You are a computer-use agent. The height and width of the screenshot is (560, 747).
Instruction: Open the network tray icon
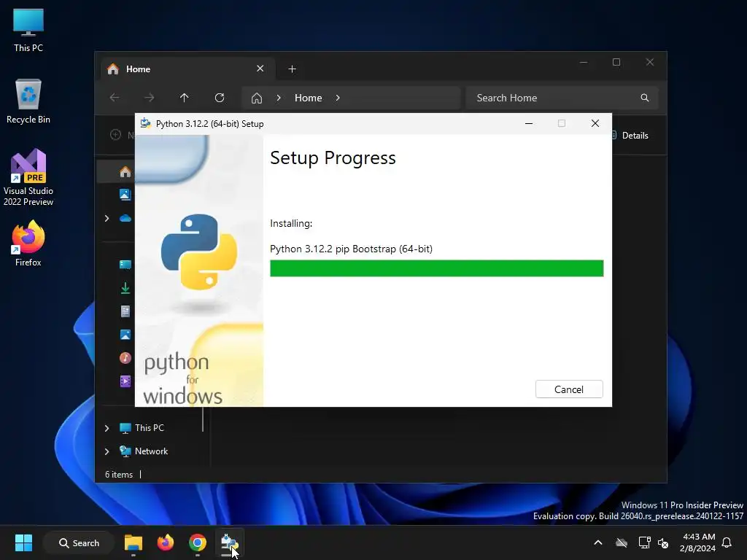[x=644, y=542]
